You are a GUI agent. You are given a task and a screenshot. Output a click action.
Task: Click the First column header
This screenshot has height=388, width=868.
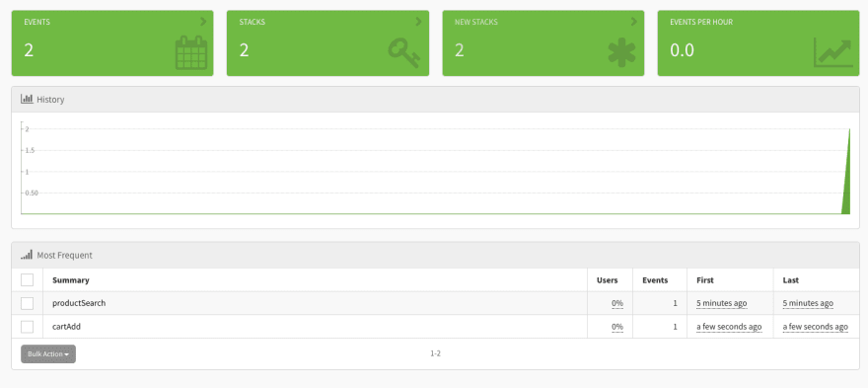point(705,280)
